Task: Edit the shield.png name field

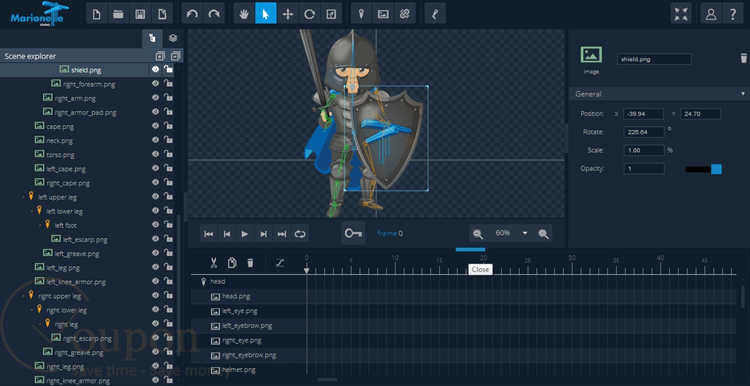Action: tap(654, 59)
